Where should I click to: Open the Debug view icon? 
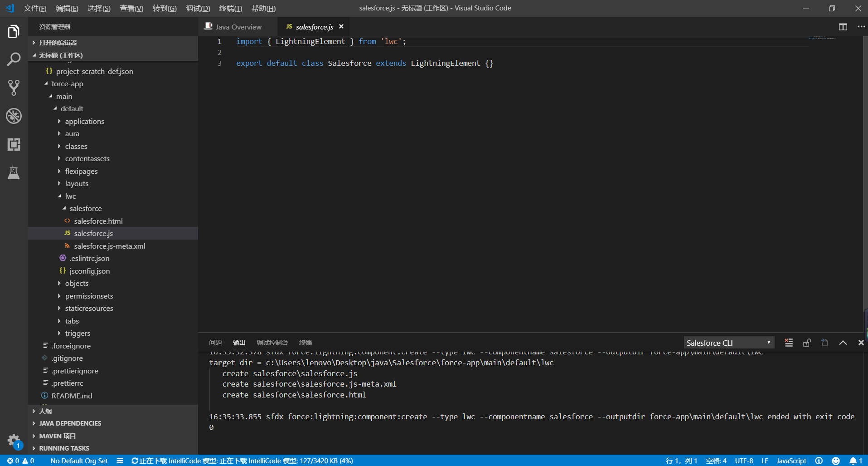14,116
